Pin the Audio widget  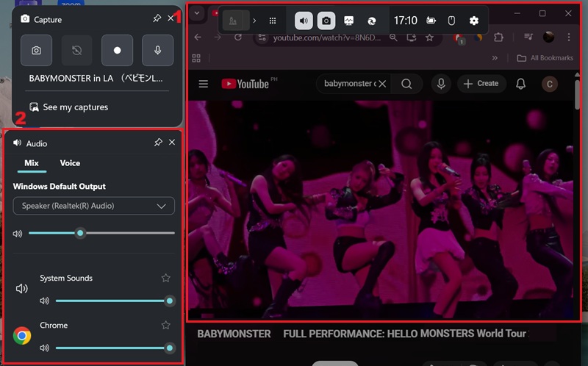[x=158, y=142]
